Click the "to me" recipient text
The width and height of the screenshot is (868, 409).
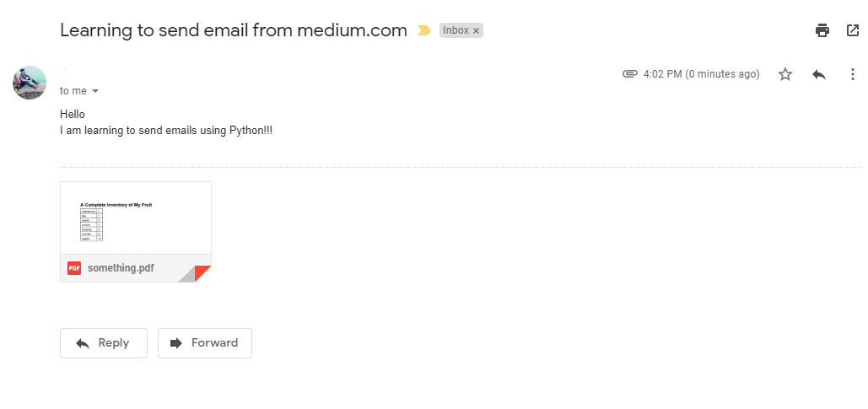(73, 91)
